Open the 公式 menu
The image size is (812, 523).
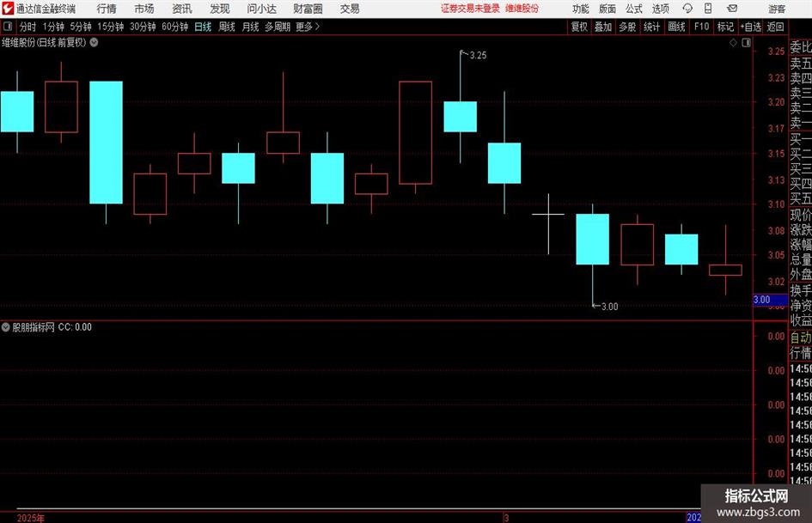633,9
